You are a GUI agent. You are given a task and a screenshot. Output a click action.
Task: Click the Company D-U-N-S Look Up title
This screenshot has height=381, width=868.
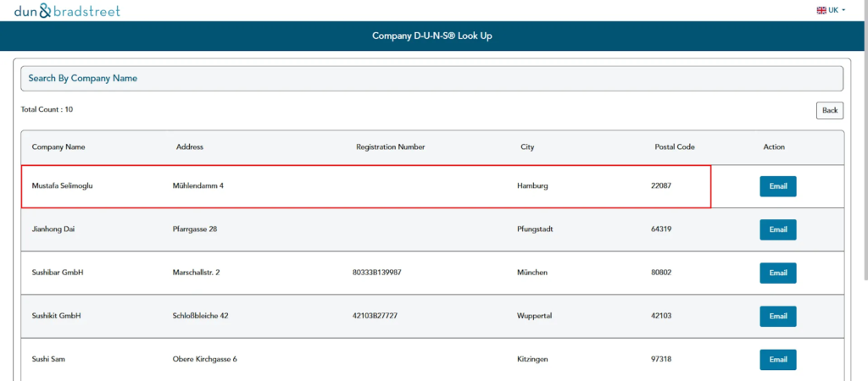(x=432, y=36)
